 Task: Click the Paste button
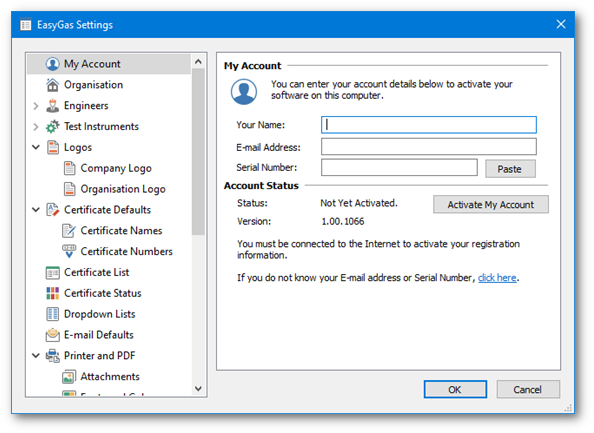pos(510,169)
